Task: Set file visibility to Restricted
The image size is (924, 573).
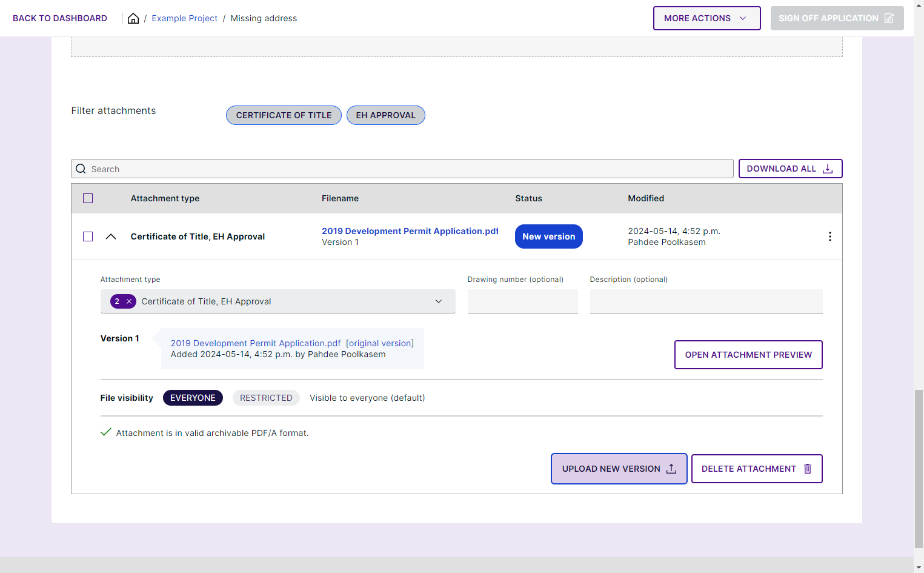Action: (x=266, y=398)
